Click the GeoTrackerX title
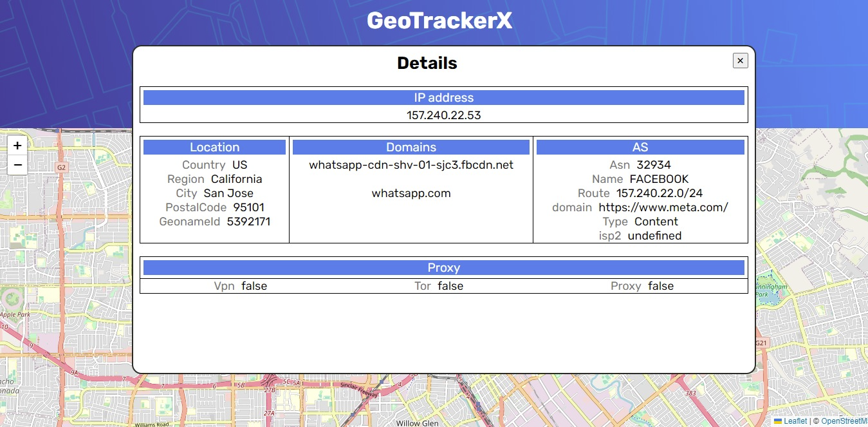This screenshot has height=427, width=868. tap(439, 21)
